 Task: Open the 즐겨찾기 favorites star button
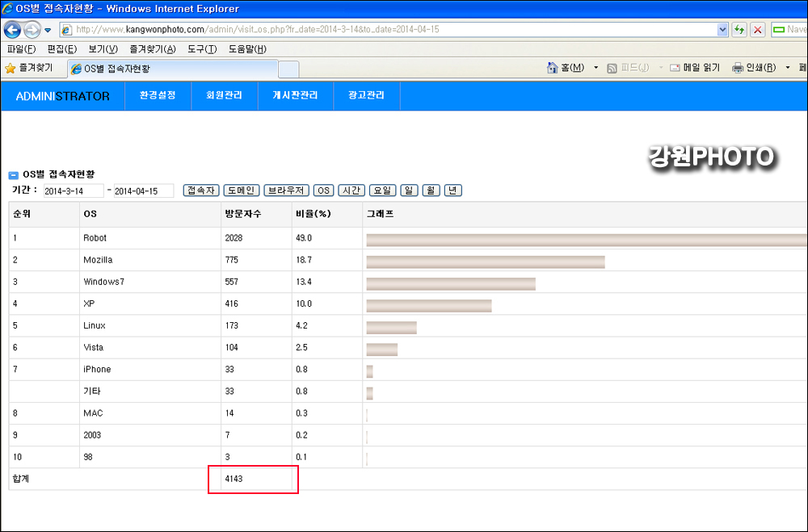coord(29,68)
